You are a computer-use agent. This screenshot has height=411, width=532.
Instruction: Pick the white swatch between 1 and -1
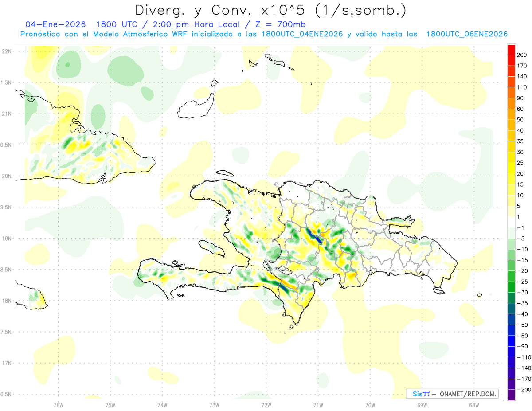click(x=512, y=222)
